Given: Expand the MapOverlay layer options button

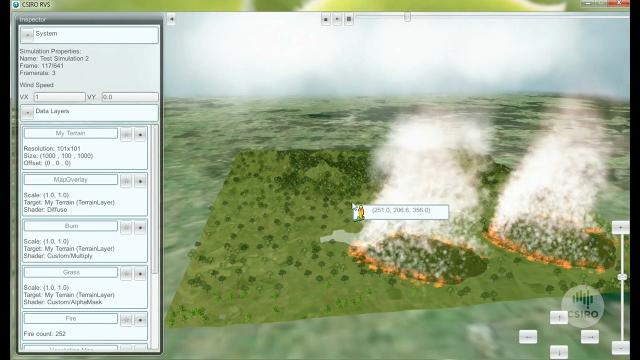Looking at the screenshot, I should [126, 181].
